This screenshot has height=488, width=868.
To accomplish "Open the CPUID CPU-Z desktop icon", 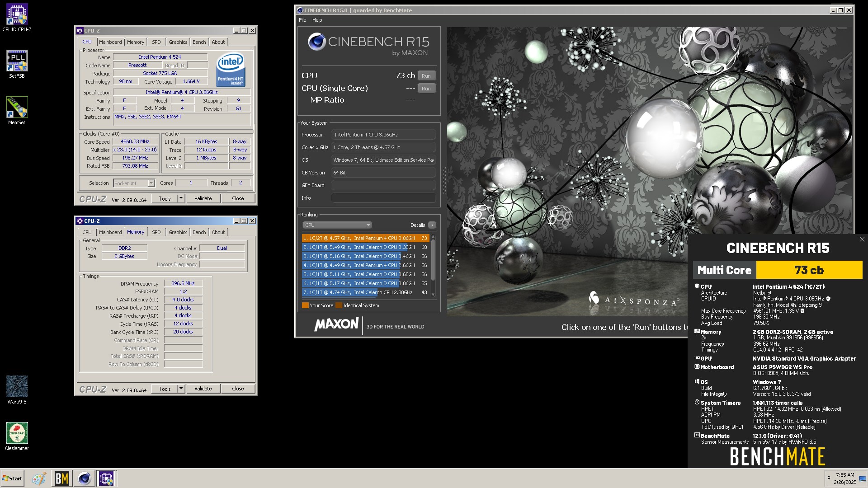I will click(17, 18).
